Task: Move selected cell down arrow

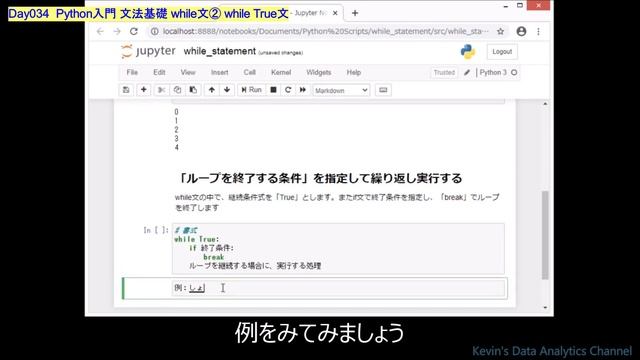Action: (227, 90)
